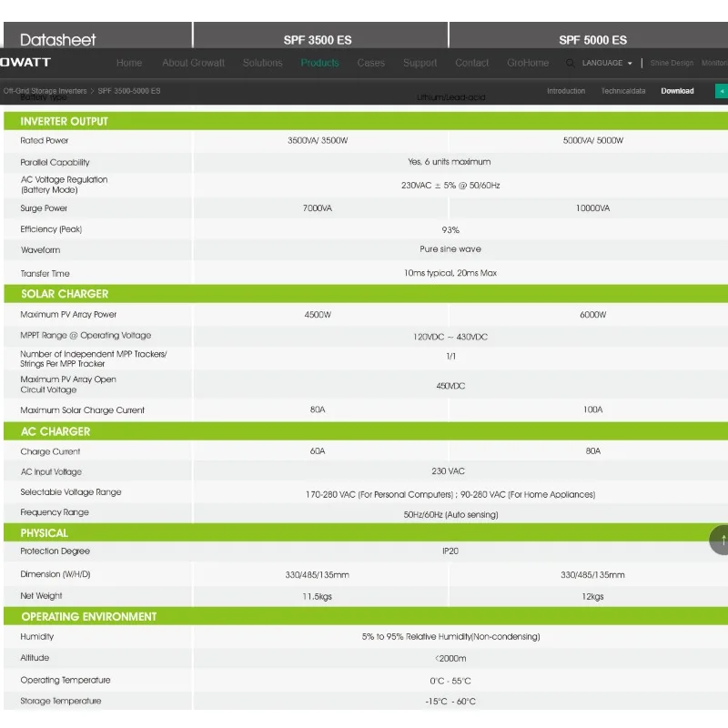Click the 3500VA/ 3500W value

point(318,141)
